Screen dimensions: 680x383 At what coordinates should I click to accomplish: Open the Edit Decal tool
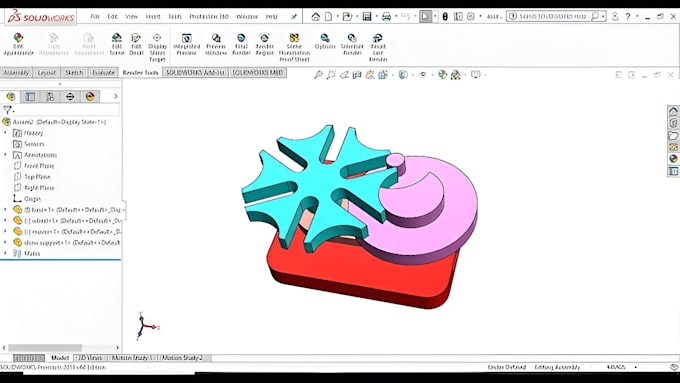(136, 44)
